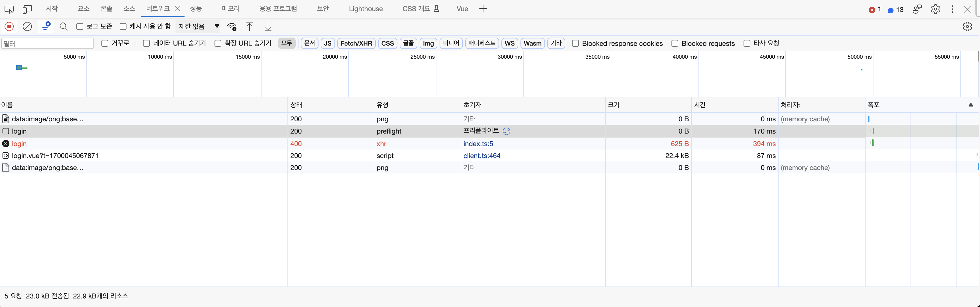
Task: Enable the 로그 보존 checkbox
Action: point(80,26)
